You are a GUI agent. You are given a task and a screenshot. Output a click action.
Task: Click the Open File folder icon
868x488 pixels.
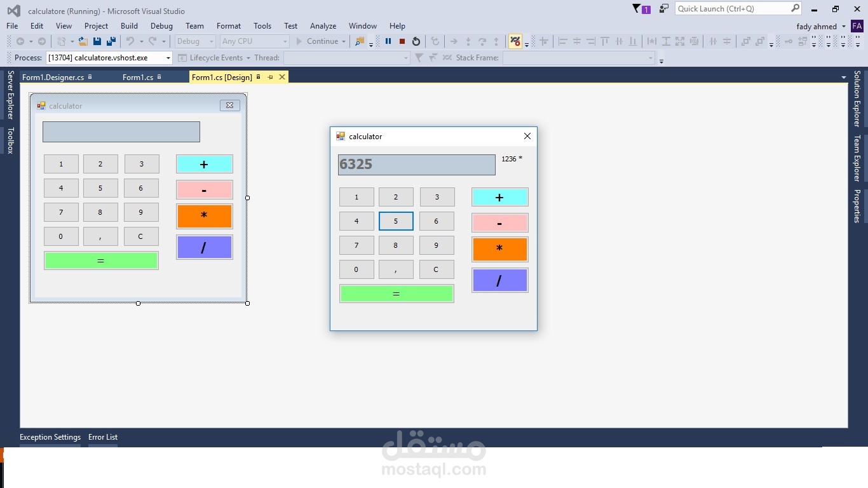(83, 41)
